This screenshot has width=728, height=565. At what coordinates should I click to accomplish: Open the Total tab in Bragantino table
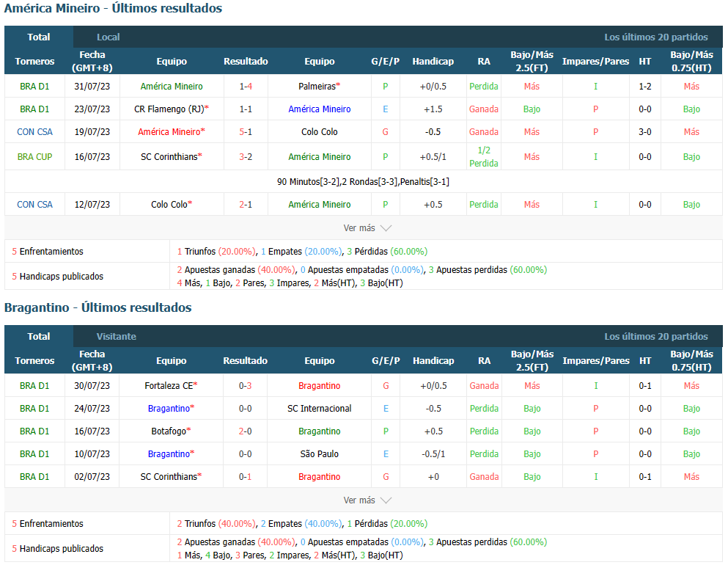[x=39, y=336]
